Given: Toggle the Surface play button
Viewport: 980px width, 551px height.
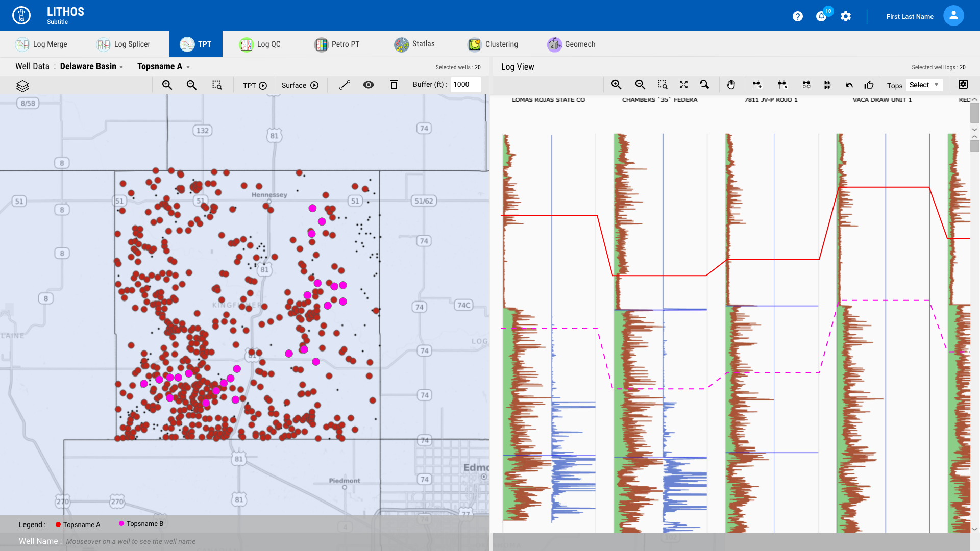Looking at the screenshot, I should click(x=314, y=85).
